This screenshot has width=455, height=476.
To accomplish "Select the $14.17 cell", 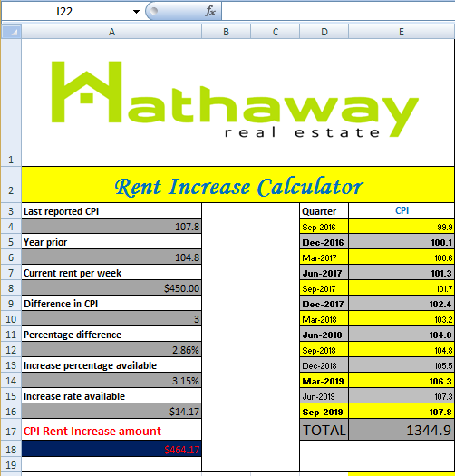I will point(111,412).
